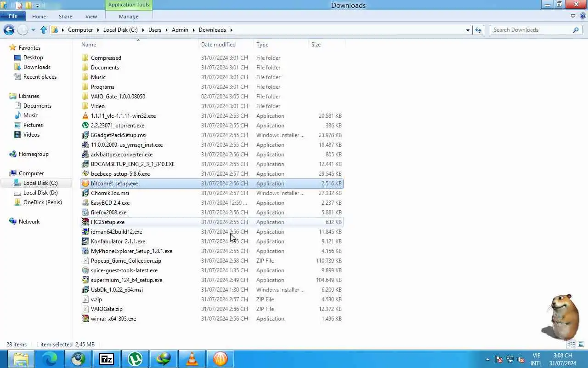Open the VAIO_Gate_1.0.0.08050 folder icon
588x368 pixels.
85,97
